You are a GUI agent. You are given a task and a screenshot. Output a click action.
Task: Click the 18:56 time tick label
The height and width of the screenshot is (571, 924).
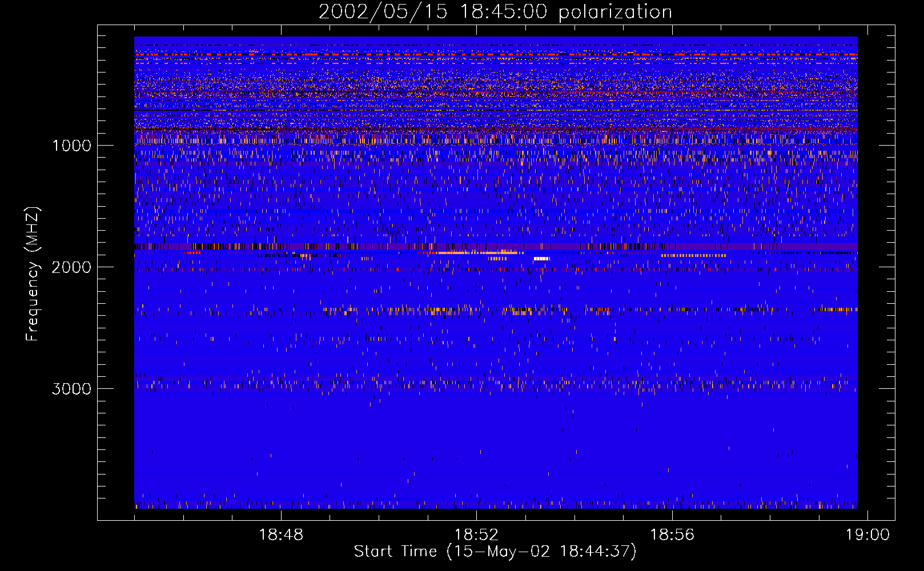click(x=672, y=535)
